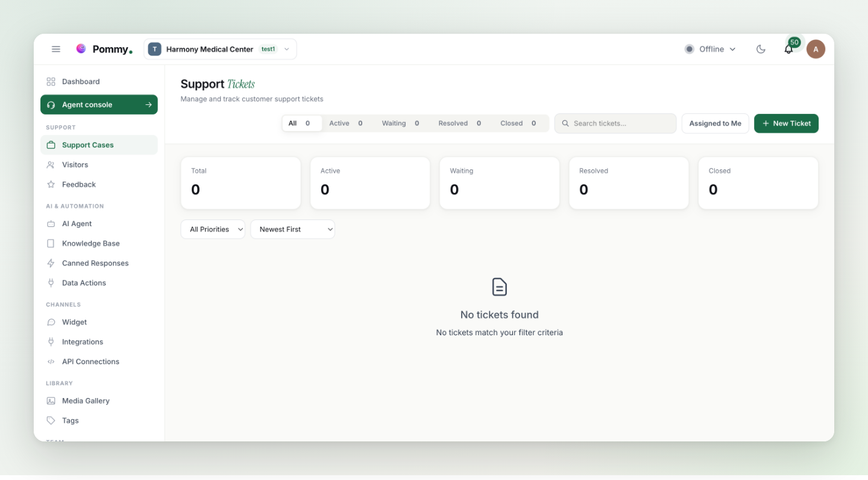Switch to the Active tickets tab
The height and width of the screenshot is (480, 868).
click(346, 123)
